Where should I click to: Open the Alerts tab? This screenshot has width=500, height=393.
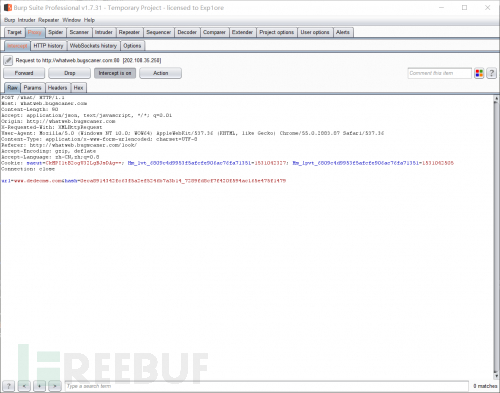[x=343, y=32]
